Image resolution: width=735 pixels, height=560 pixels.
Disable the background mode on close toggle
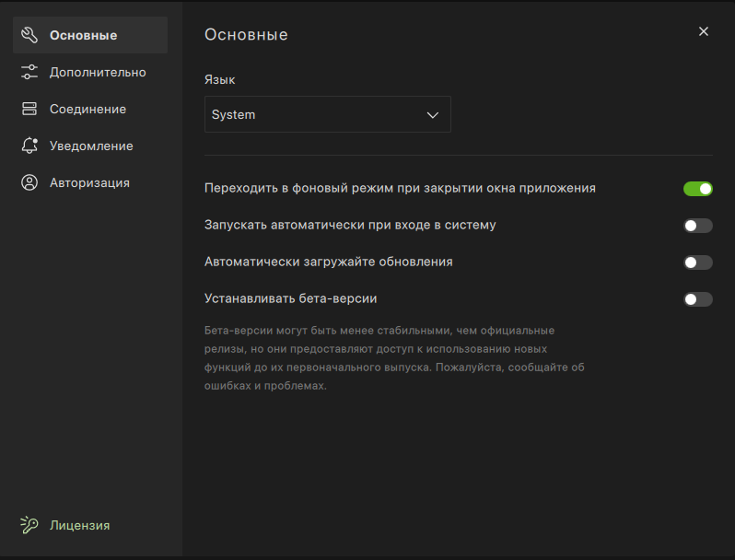pos(697,189)
